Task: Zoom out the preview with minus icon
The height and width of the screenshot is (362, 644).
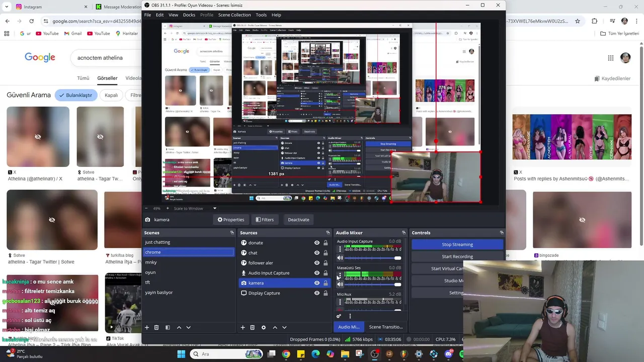Action: [x=146, y=208]
